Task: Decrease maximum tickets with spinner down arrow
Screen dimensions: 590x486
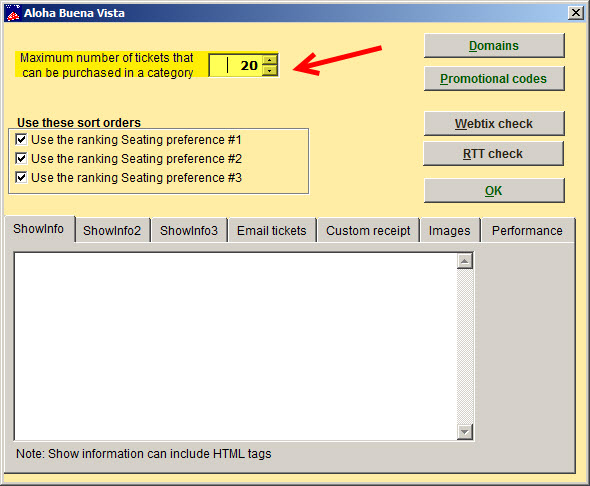Action: pyautogui.click(x=269, y=70)
